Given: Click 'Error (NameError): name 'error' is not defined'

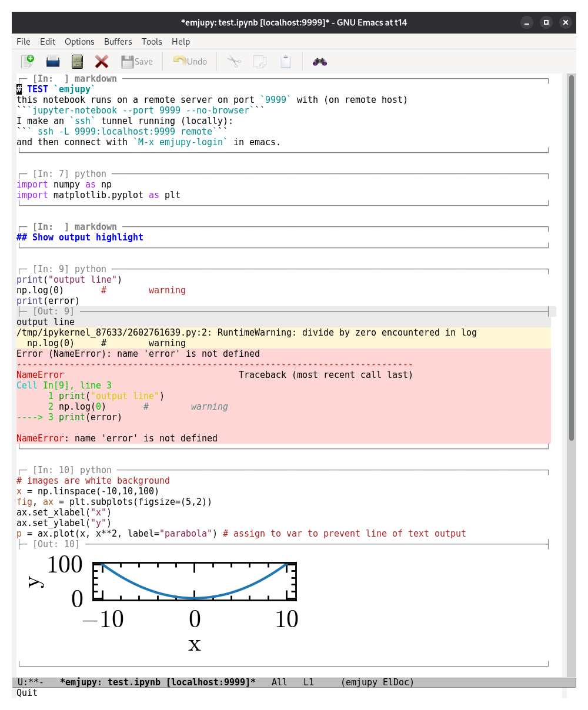Looking at the screenshot, I should point(138,354).
